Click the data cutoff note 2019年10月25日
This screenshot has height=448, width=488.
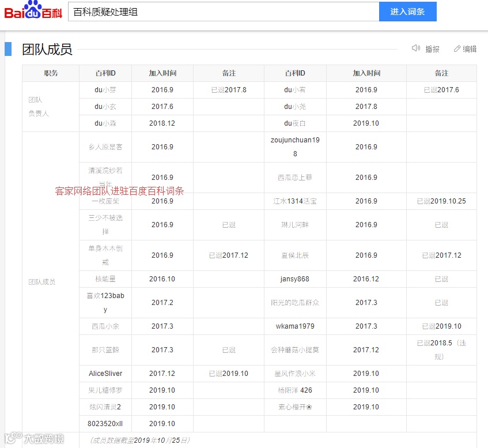coord(140,440)
